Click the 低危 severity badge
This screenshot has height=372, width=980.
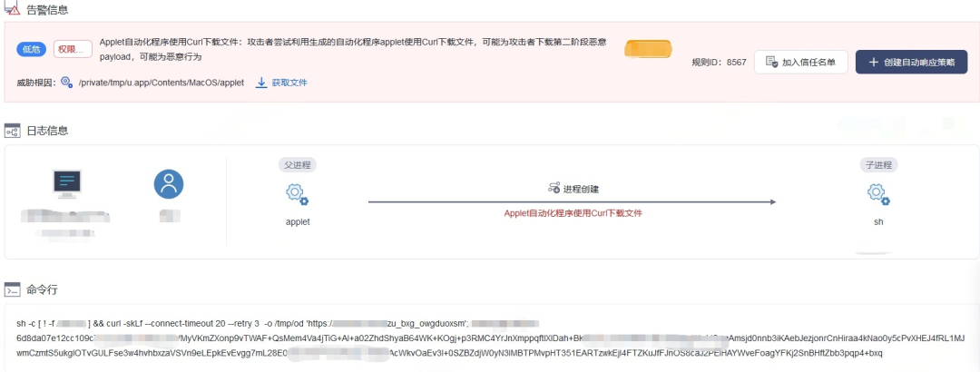click(x=31, y=50)
